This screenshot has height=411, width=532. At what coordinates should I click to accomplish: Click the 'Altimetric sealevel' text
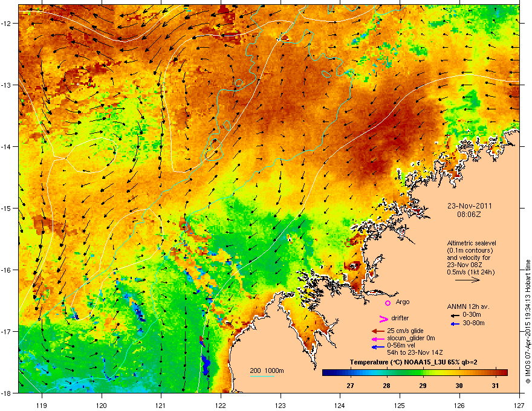[x=472, y=243]
